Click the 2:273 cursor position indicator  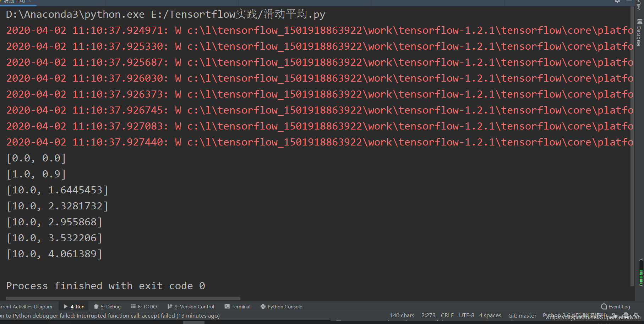pyautogui.click(x=429, y=315)
